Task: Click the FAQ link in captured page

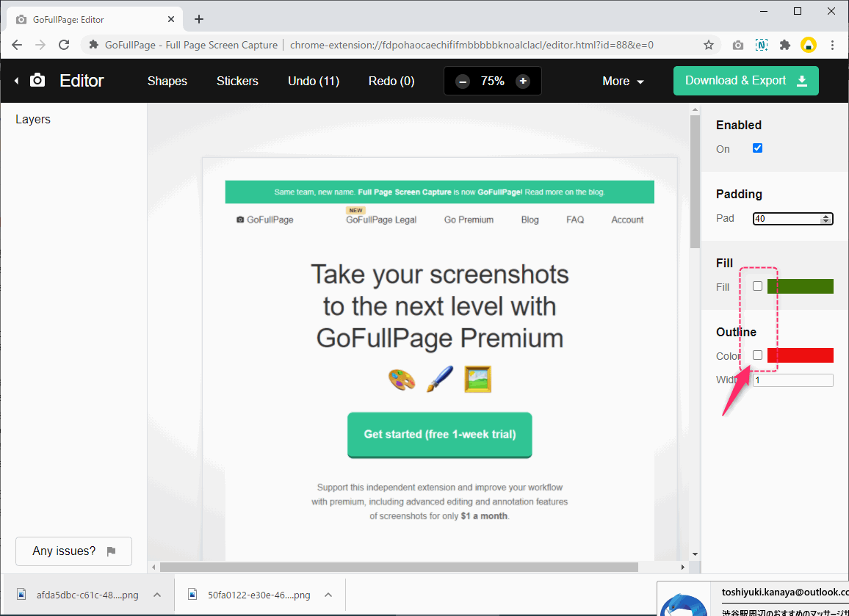Action: pos(575,220)
